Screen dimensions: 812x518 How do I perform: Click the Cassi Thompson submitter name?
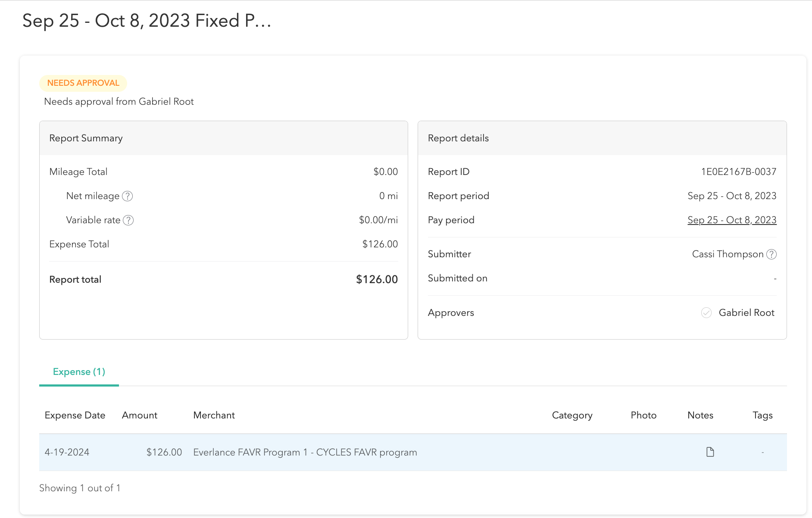click(x=727, y=254)
